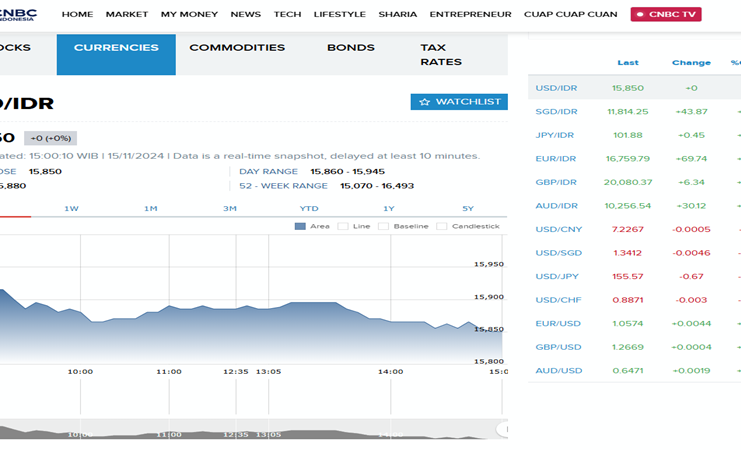Open the Tax Rates tab
This screenshot has height=450, width=741.
click(x=440, y=54)
